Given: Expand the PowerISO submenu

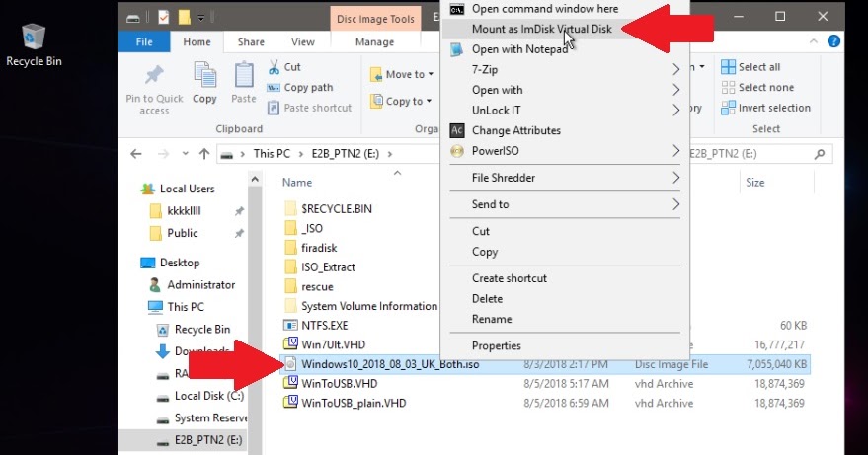Looking at the screenshot, I should coord(565,151).
